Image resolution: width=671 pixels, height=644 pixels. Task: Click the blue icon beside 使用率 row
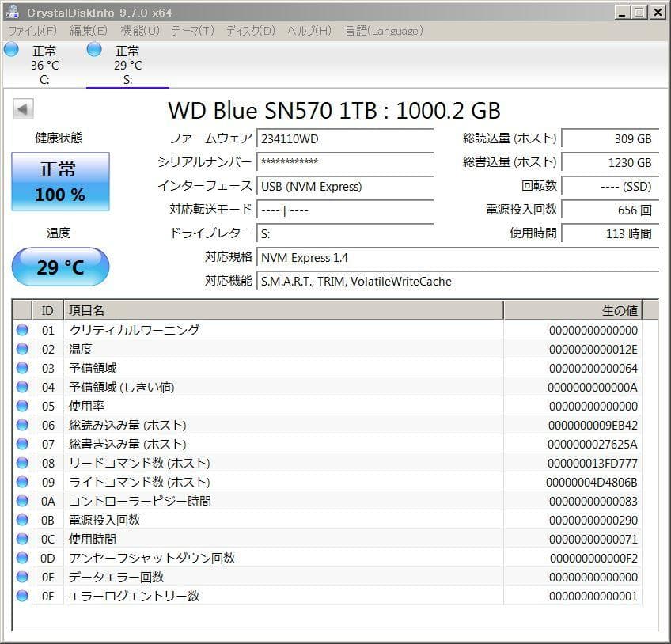(x=21, y=406)
